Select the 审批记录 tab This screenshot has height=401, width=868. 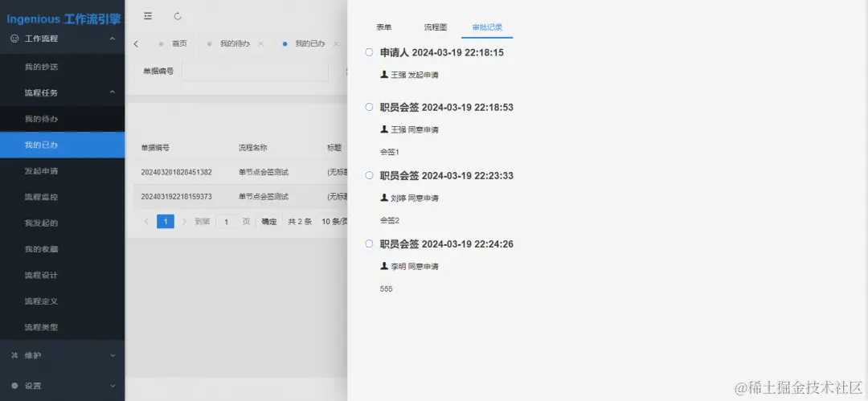click(487, 27)
